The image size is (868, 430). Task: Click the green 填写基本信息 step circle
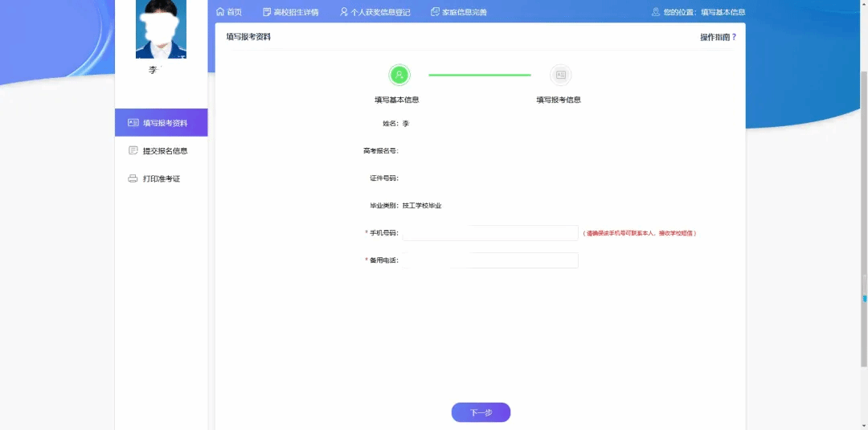399,75
